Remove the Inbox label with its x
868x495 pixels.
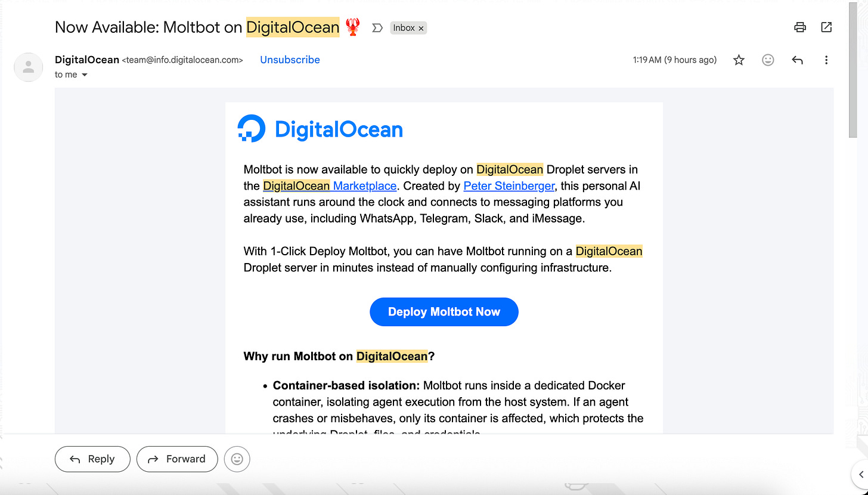pyautogui.click(x=421, y=28)
